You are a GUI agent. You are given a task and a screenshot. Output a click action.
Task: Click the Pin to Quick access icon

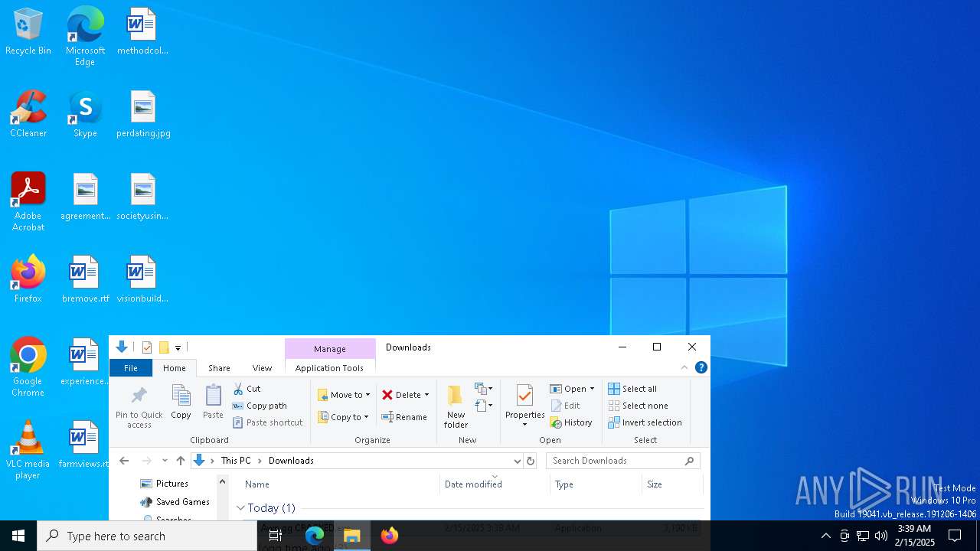139,395
